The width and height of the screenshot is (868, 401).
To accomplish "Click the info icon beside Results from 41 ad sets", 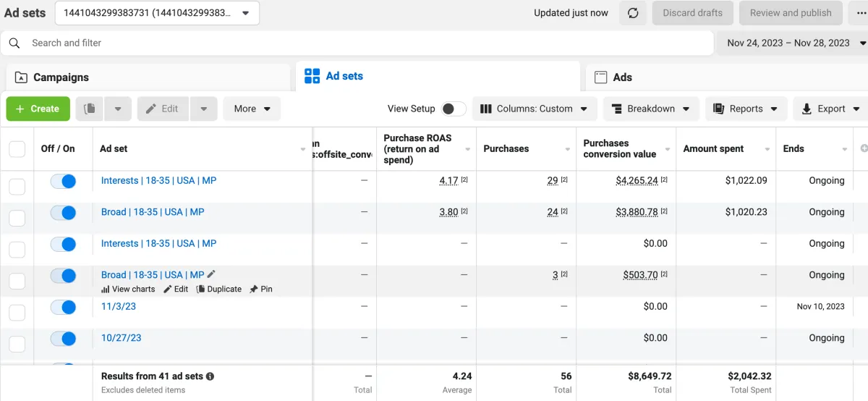I will tap(210, 376).
